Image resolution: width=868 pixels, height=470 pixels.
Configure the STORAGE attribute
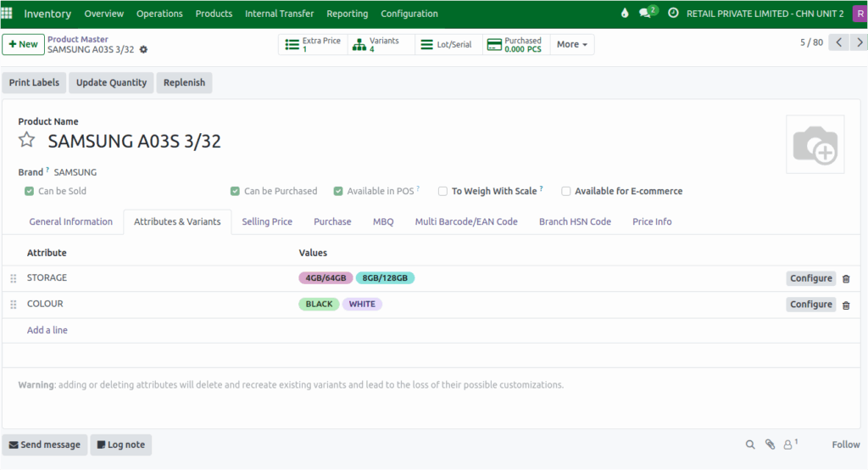pyautogui.click(x=810, y=278)
